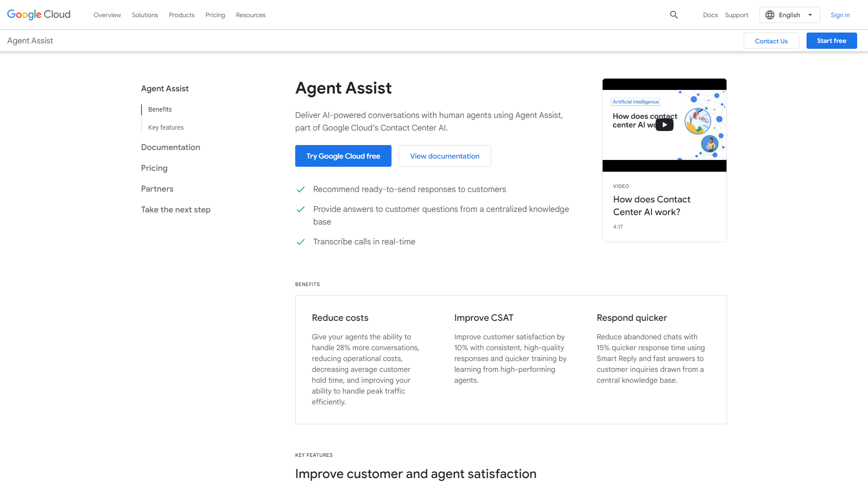The height and width of the screenshot is (488, 868).
Task: Expand the Documentation sidebar section
Action: click(170, 147)
